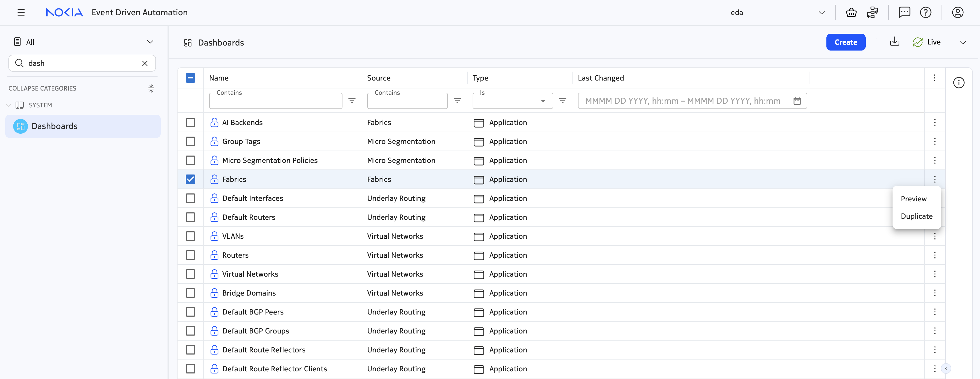Check the Micro Segmentation Policies checkbox

[x=190, y=161]
